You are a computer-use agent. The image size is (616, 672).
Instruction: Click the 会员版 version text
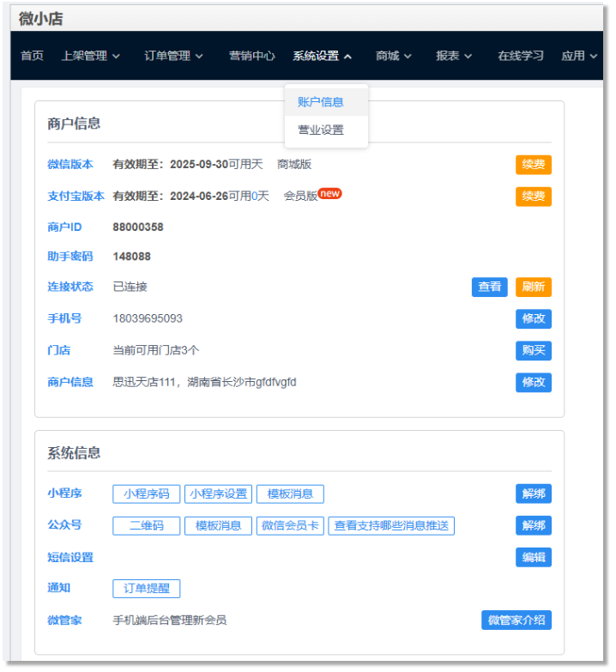[300, 197]
